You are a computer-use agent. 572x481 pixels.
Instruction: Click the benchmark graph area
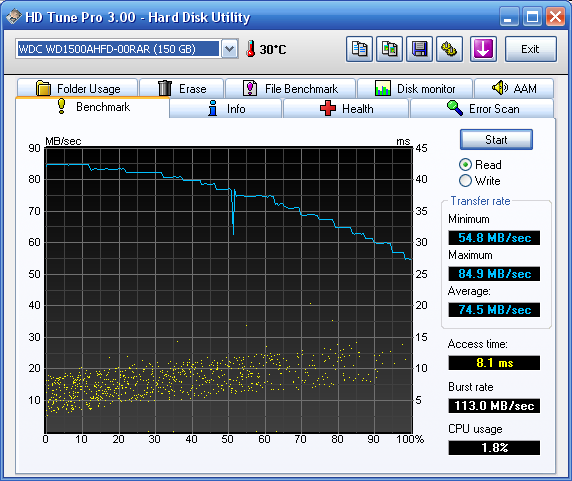(x=228, y=290)
